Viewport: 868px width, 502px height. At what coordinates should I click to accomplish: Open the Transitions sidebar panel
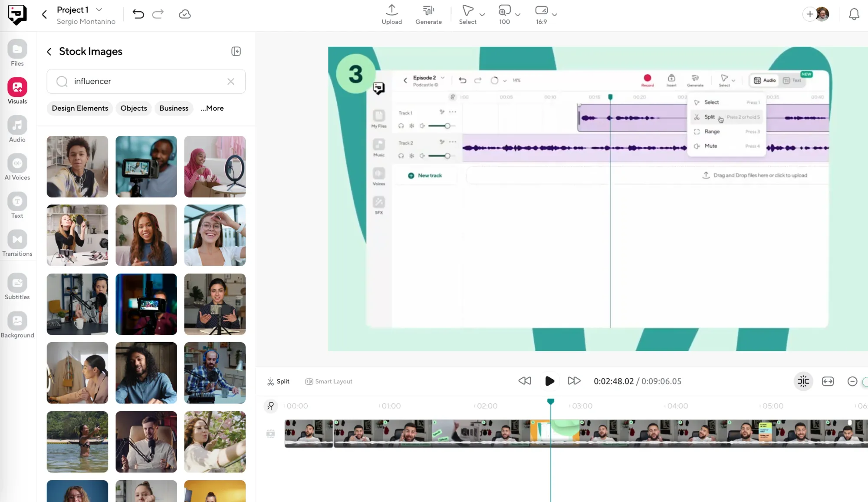click(17, 243)
